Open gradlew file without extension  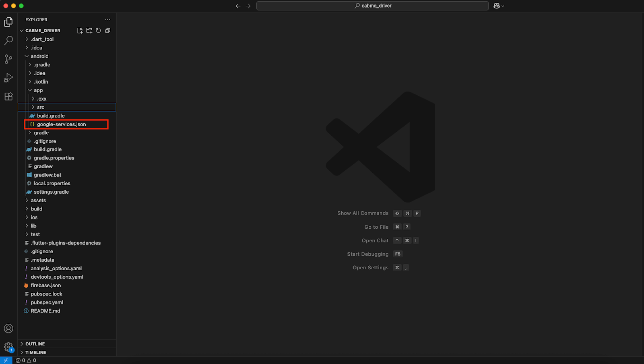click(x=67, y=166)
